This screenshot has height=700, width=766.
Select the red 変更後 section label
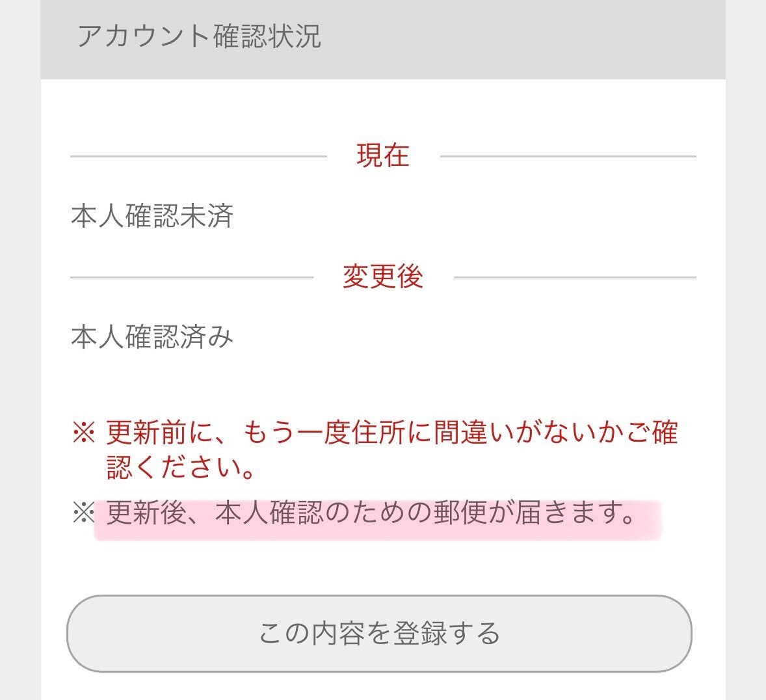383,276
